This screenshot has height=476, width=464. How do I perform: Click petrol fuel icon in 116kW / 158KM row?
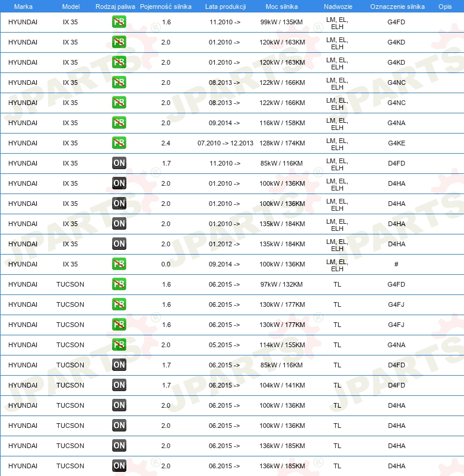tap(119, 123)
